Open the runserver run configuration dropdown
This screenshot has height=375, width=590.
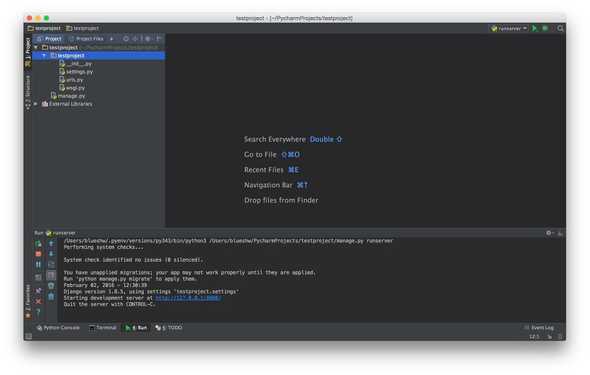pos(509,28)
